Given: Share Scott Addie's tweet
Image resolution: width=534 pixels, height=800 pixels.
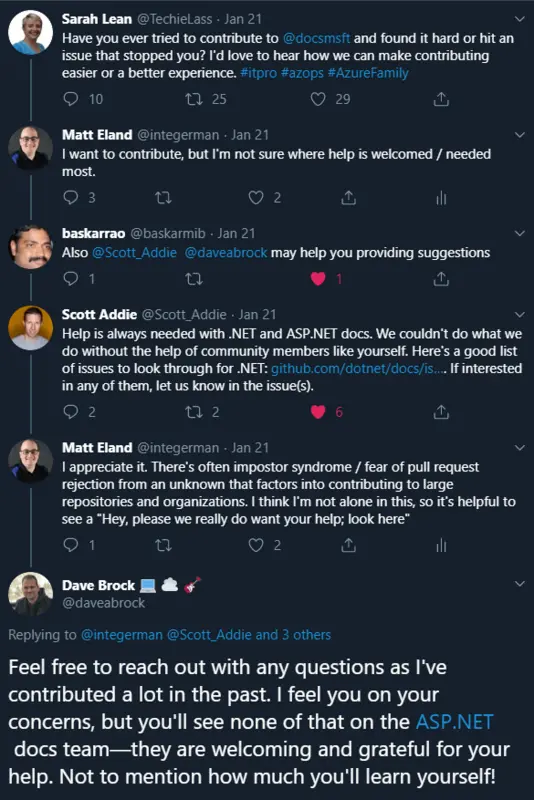Looking at the screenshot, I should click(x=441, y=412).
